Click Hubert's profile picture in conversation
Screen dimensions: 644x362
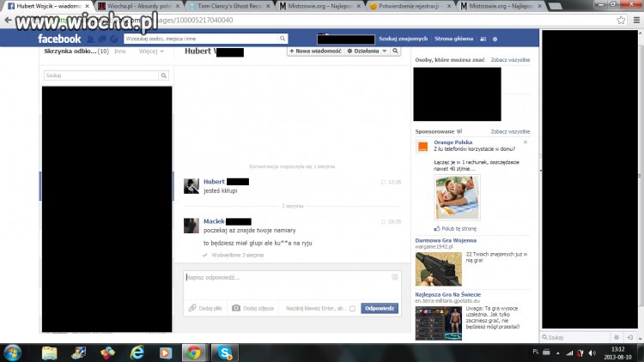191,186
